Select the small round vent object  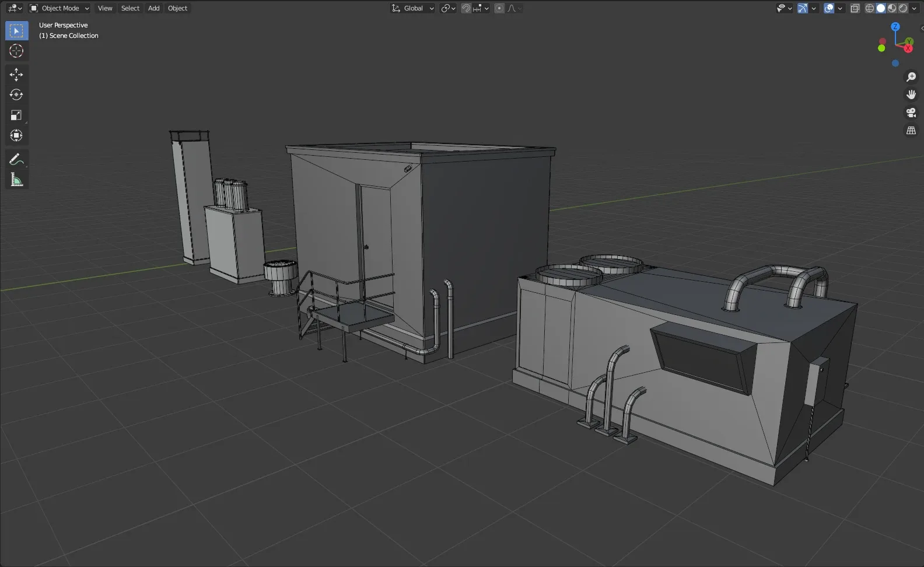(x=281, y=277)
